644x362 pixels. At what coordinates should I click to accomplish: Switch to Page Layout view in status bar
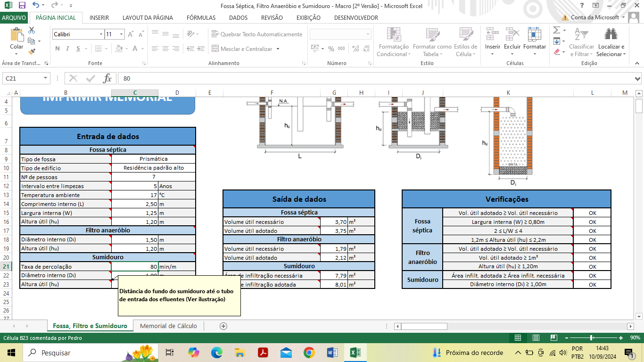536,337
